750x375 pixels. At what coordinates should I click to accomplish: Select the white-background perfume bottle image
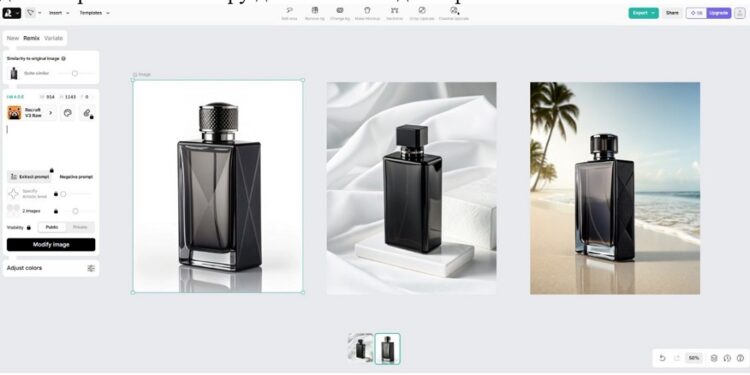click(x=218, y=187)
